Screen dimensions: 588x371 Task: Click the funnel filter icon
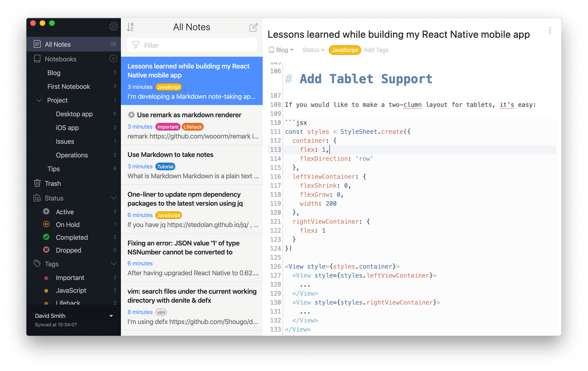pos(136,45)
